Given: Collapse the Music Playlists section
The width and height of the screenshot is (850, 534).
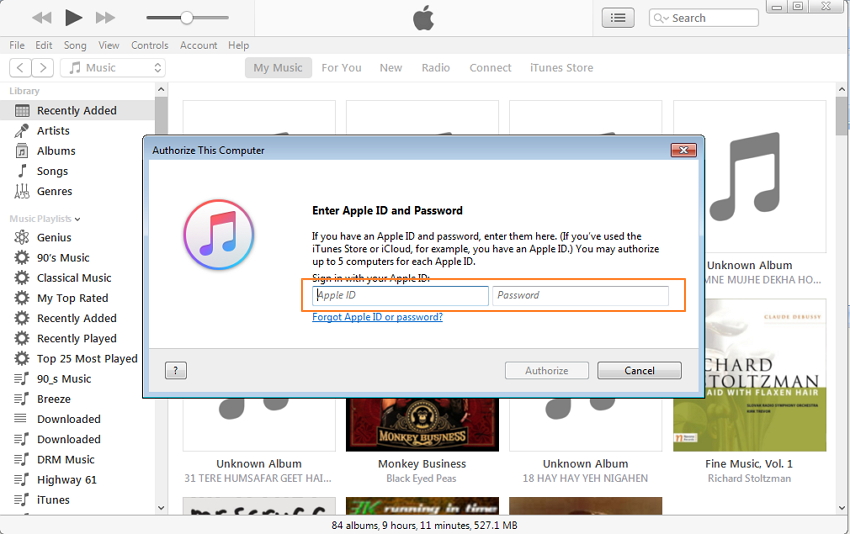Looking at the screenshot, I should coord(77,219).
